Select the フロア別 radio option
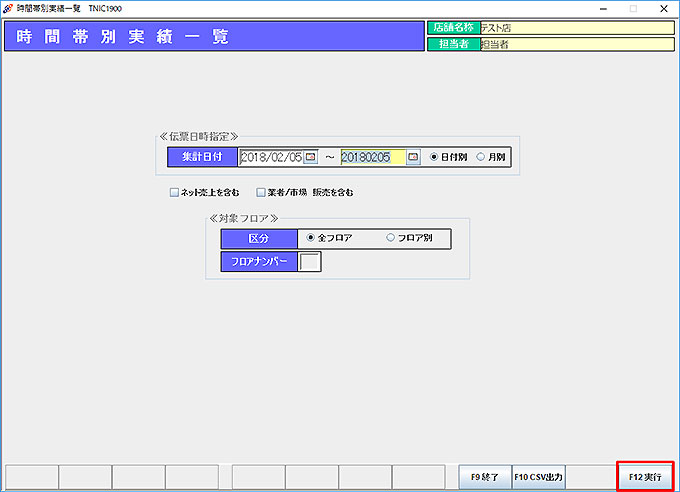Viewport: 680px width, 492px height. pyautogui.click(x=409, y=238)
